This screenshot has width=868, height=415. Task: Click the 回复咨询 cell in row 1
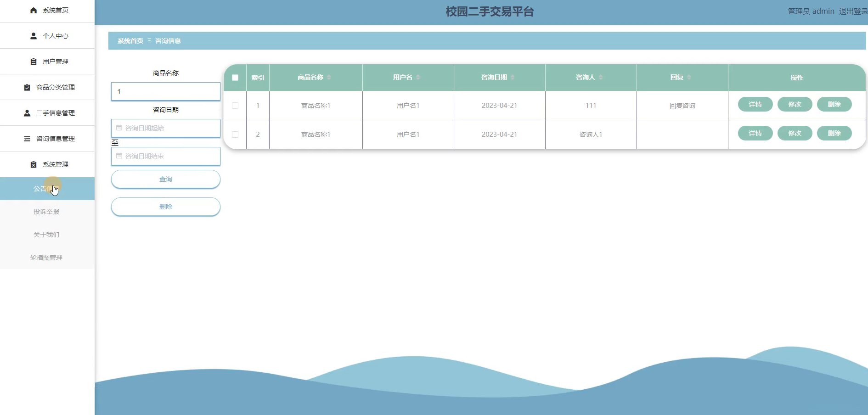682,106
